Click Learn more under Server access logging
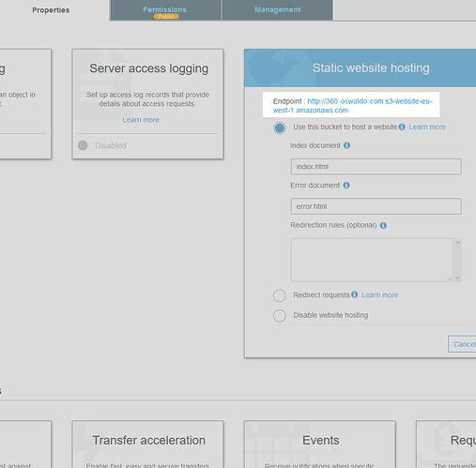 click(141, 120)
